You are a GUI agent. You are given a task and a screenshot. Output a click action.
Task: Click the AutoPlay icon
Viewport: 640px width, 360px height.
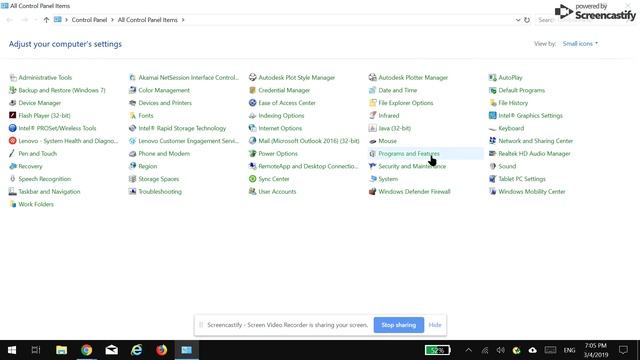[x=492, y=78]
